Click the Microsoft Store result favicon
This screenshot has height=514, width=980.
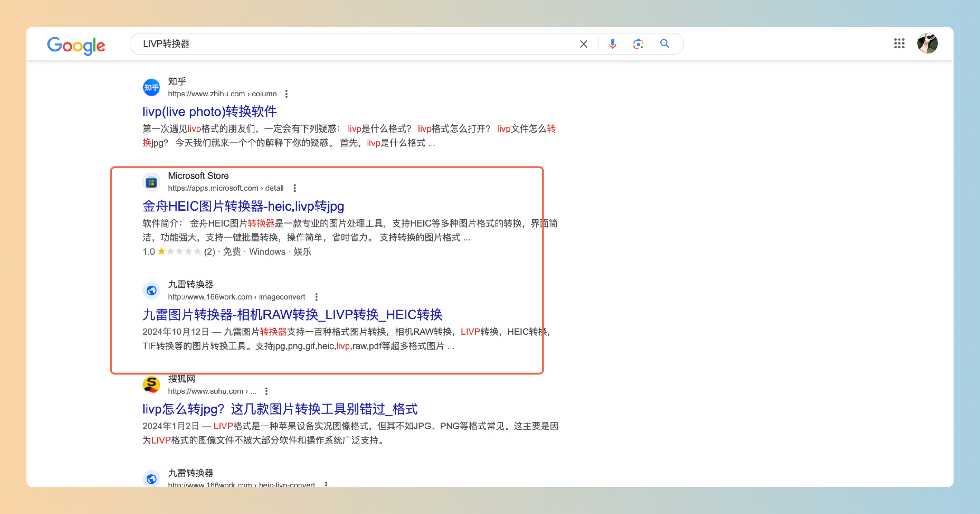click(x=151, y=182)
